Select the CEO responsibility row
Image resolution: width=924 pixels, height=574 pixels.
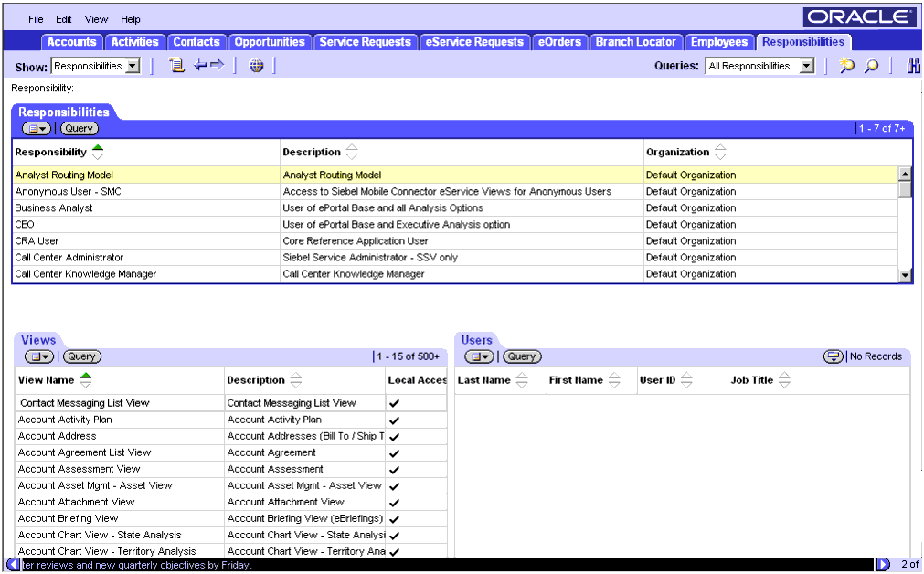pos(455,225)
